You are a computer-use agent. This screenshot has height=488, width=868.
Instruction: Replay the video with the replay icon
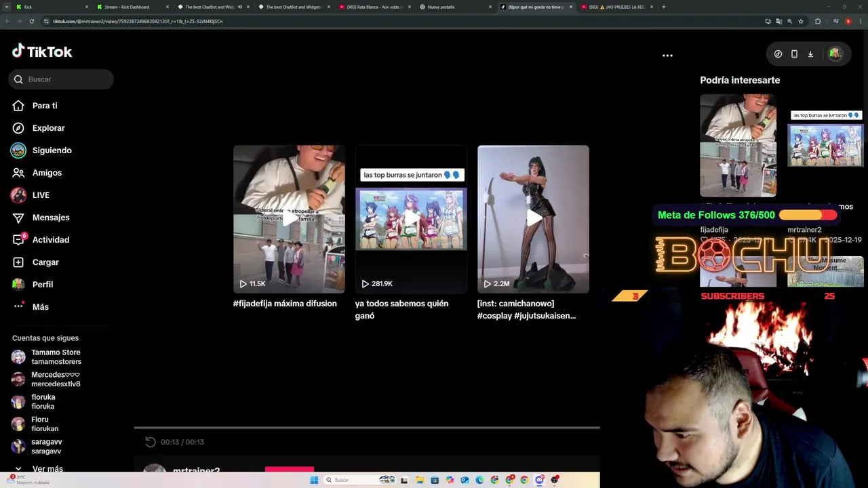click(x=151, y=442)
